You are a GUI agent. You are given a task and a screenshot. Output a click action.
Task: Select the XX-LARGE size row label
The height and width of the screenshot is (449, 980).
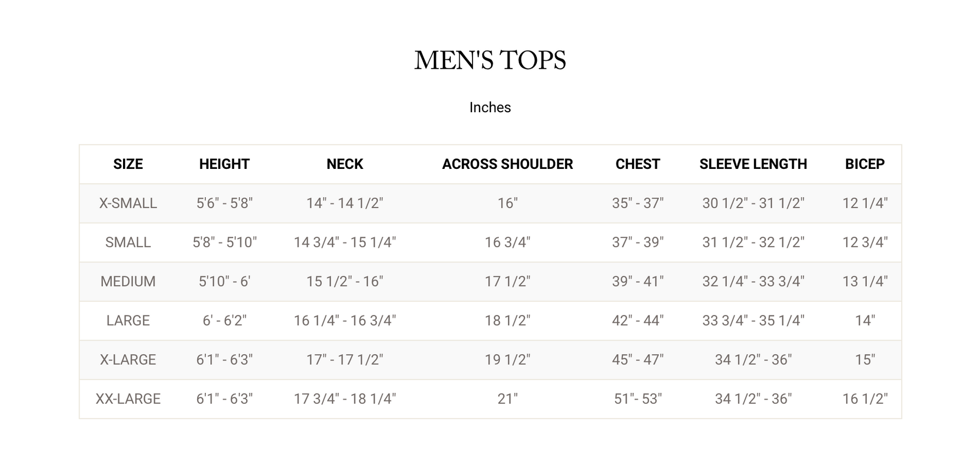(x=128, y=399)
